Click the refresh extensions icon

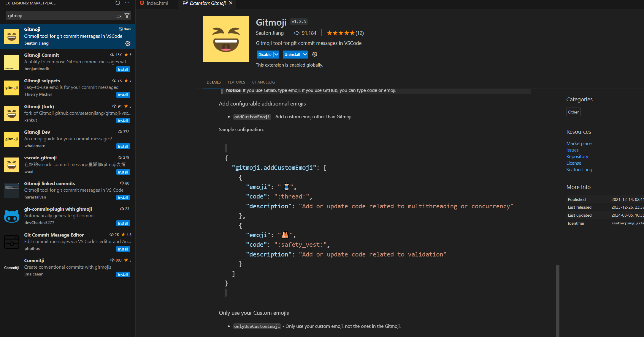pyautogui.click(x=118, y=3)
